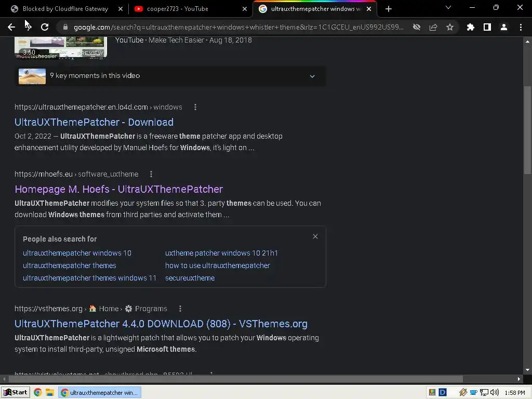Click the vertical scrollbar thumb
Viewport: 532px width, 399px height.
(x=527, y=130)
